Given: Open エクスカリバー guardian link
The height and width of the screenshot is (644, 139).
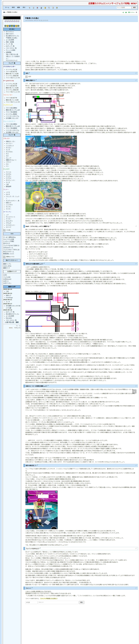Looking at the screenshot, I should [x=11, y=225].
